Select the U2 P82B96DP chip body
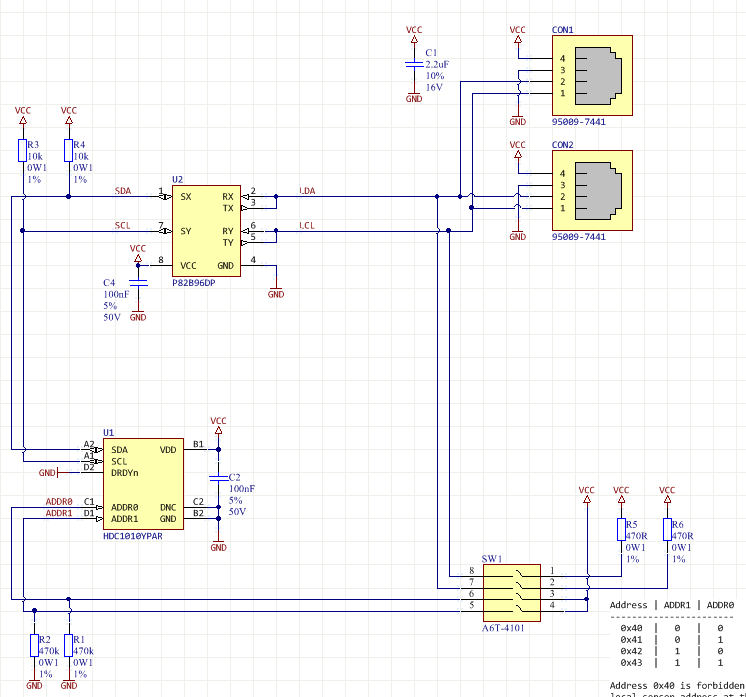This screenshot has width=746, height=697. click(x=206, y=231)
